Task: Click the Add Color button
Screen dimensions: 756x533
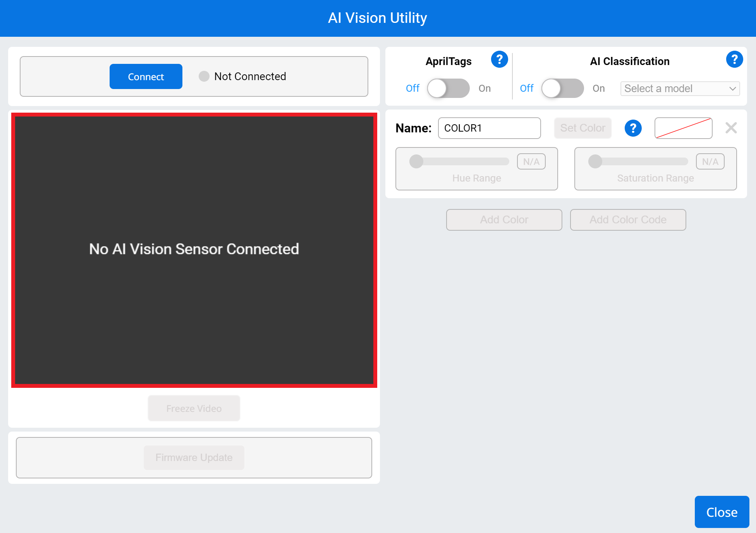Action: (x=504, y=219)
